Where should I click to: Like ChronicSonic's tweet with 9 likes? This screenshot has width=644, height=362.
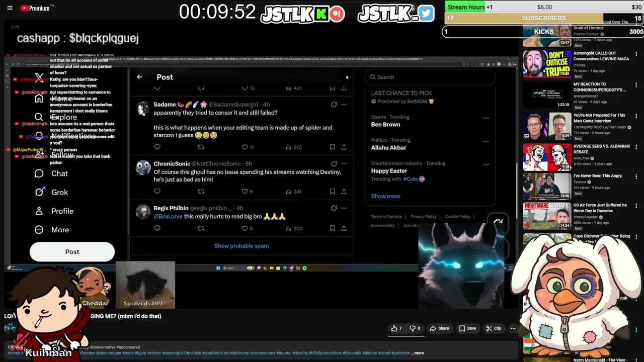click(x=247, y=191)
